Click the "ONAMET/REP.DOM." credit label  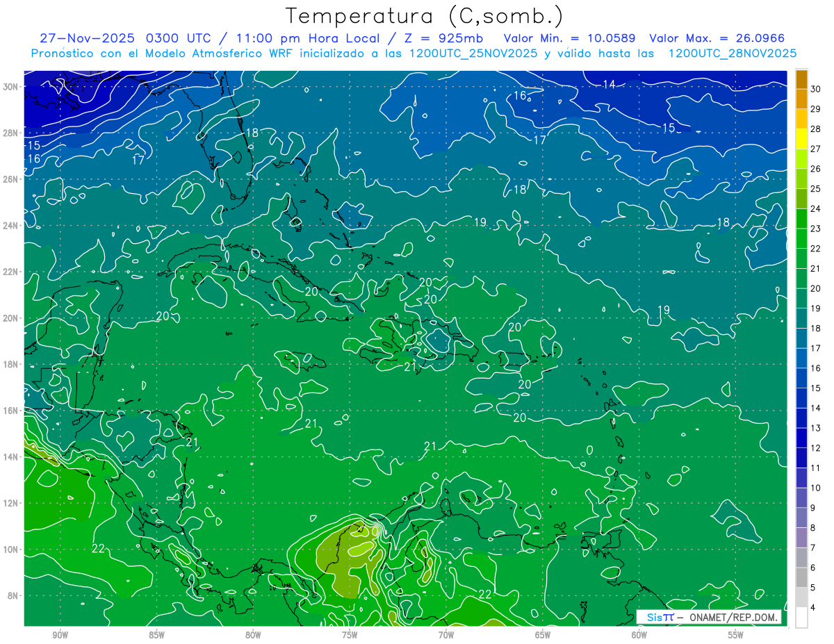tap(734, 618)
